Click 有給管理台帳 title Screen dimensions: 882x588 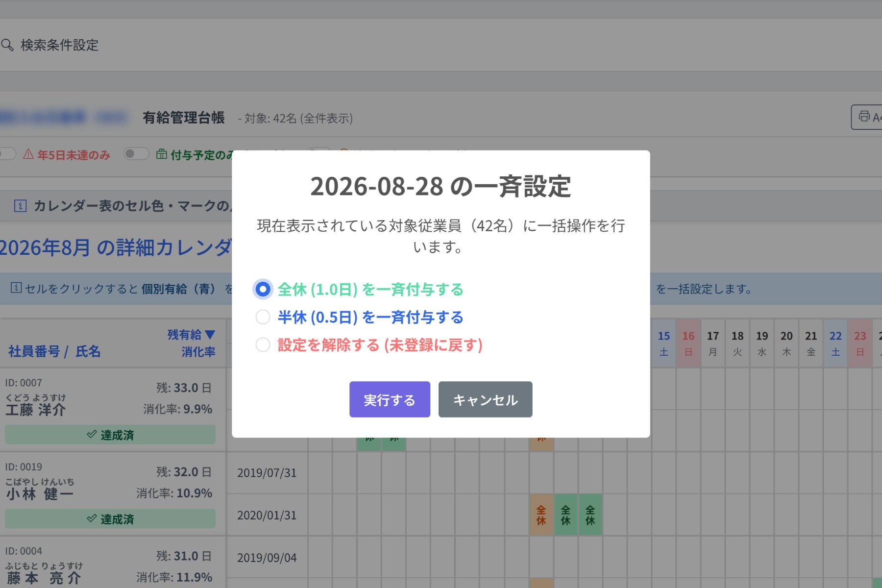[184, 118]
